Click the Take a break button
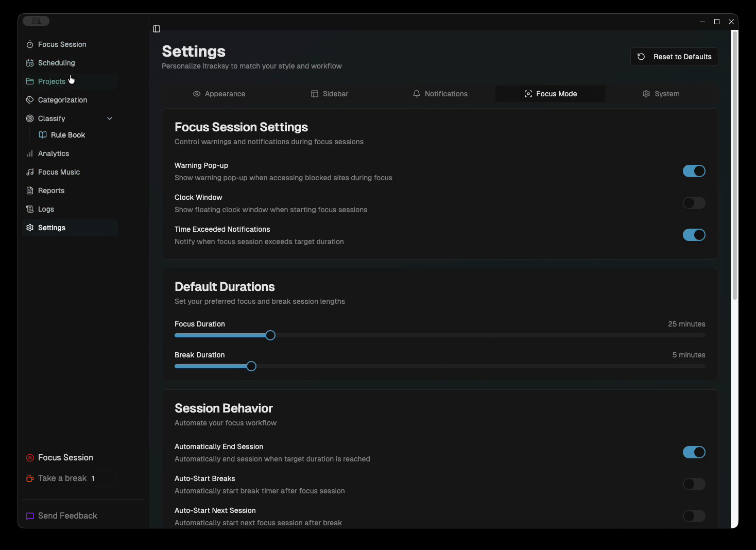Screen dimensions: 756x550 (x=62, y=478)
